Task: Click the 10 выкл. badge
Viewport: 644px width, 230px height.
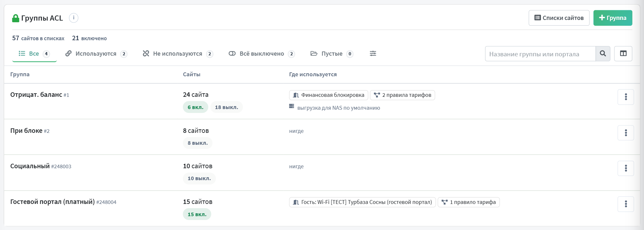Action: [199, 178]
